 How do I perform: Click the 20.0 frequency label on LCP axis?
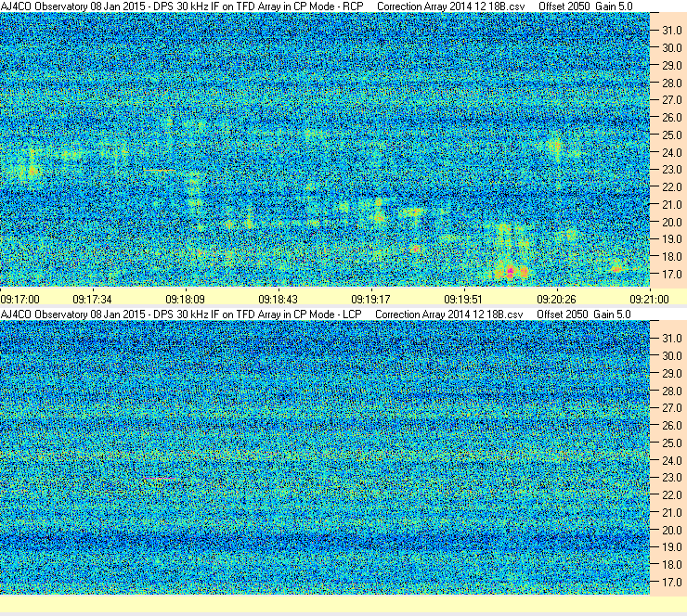[672, 531]
